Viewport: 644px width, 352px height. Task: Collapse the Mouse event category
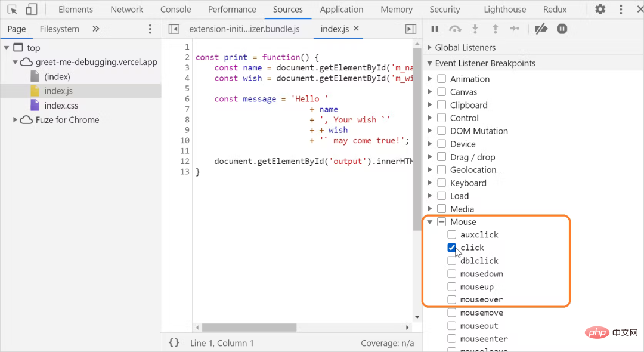click(429, 222)
